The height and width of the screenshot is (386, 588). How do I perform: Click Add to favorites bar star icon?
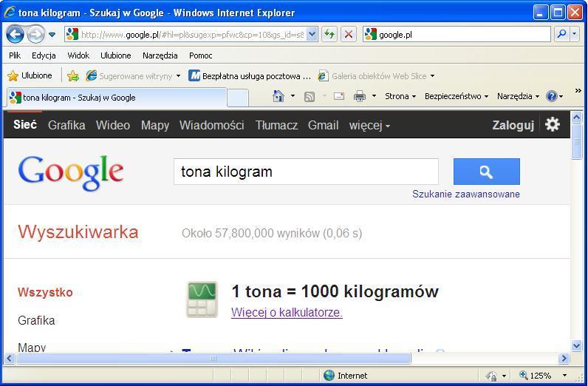72,76
